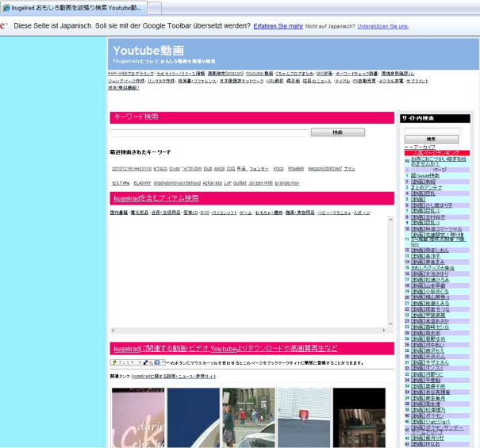Click the 'kugelradを含むアイテム検索' heading link
Viewport: 480px width, 448px height.
[156, 198]
